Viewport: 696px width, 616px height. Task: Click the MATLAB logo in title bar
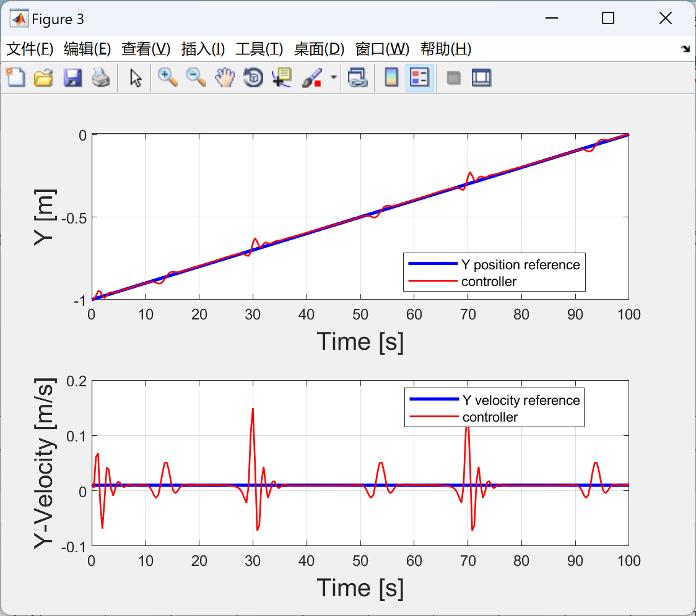19,19
